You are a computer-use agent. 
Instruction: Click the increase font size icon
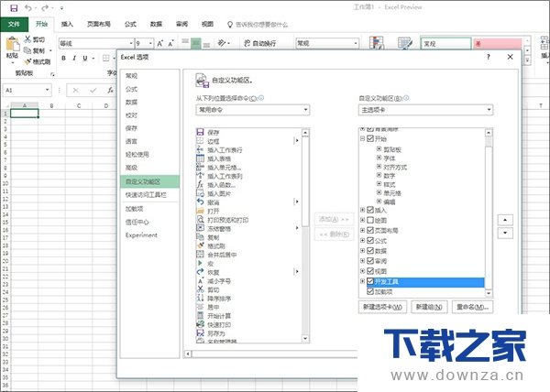[159, 43]
